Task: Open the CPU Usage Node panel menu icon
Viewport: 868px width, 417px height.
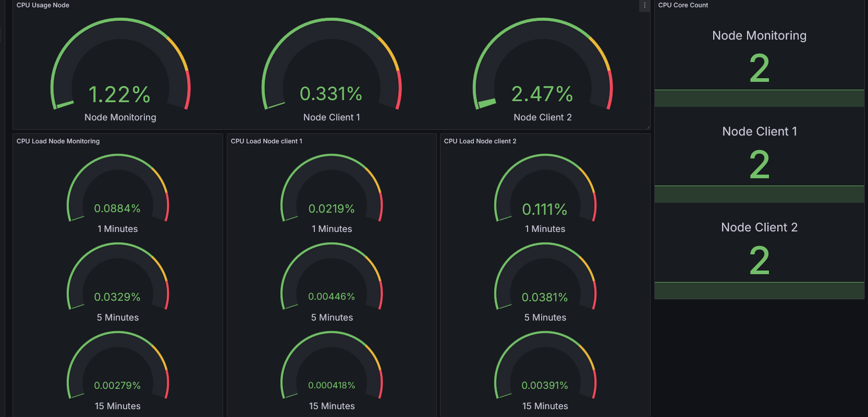Action: [x=644, y=5]
